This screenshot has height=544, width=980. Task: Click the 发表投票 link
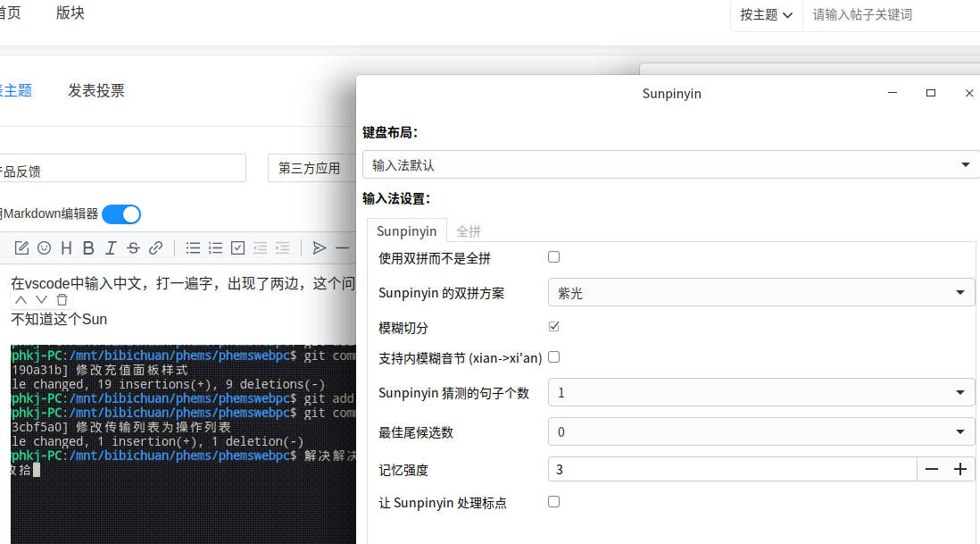click(x=96, y=89)
